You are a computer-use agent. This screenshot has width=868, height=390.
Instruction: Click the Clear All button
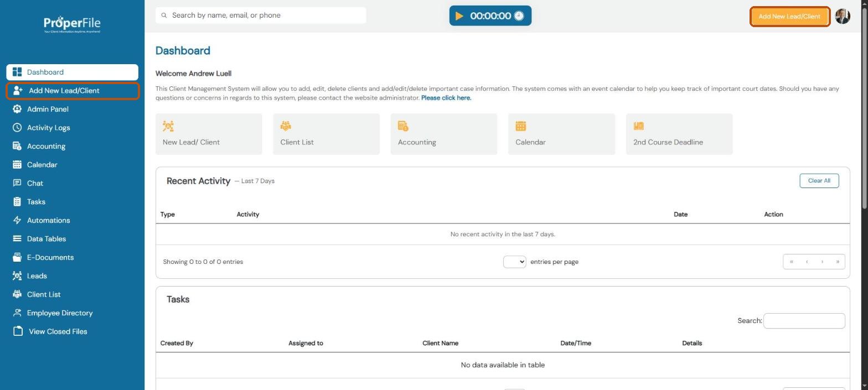819,180
